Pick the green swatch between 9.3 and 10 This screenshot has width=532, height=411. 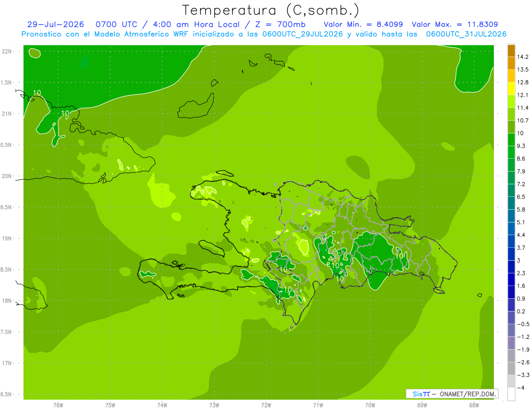[511, 140]
